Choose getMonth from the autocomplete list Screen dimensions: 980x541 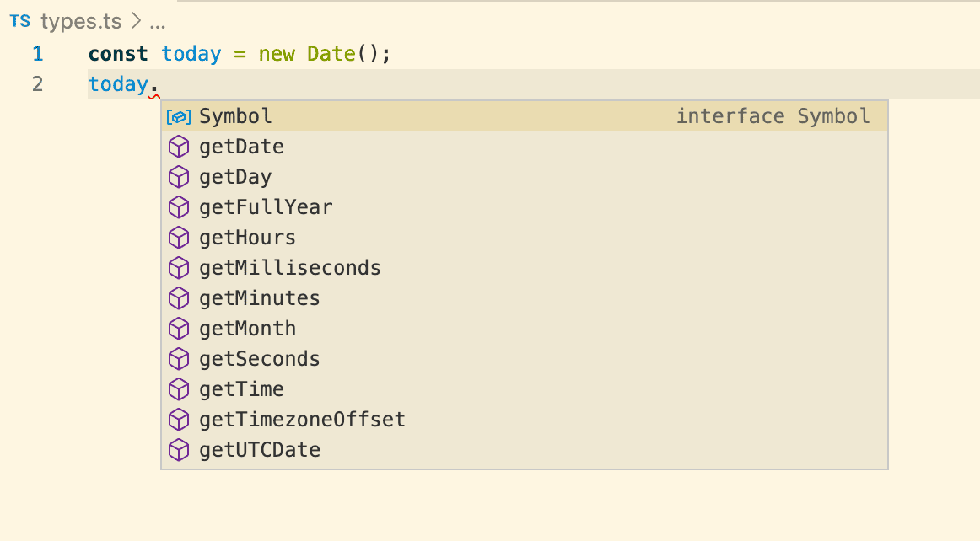(525, 329)
